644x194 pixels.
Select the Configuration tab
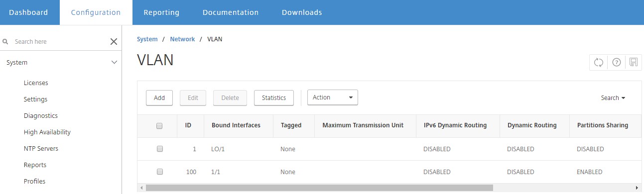click(96, 12)
